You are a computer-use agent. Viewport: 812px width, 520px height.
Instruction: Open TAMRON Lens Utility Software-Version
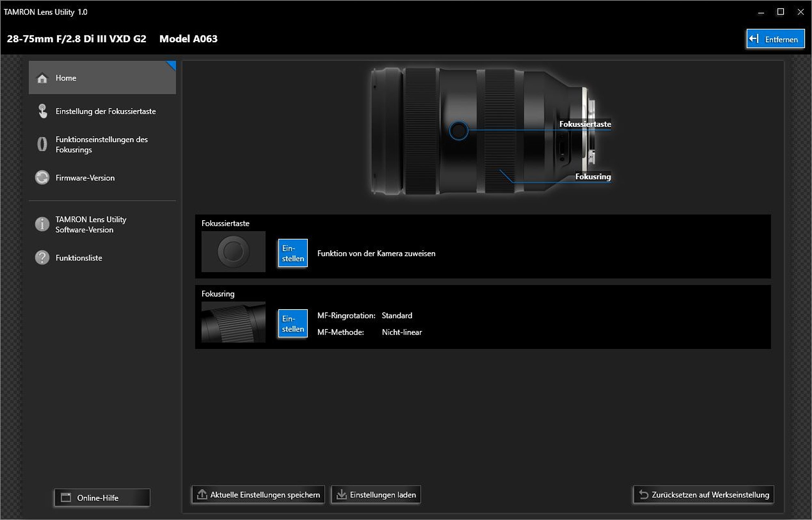tap(102, 225)
